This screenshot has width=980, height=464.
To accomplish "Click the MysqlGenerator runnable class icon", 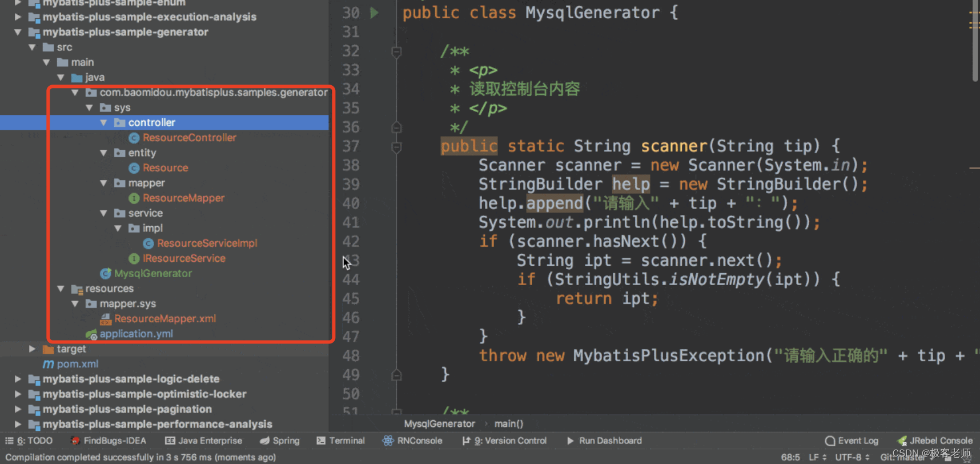I will [106, 274].
